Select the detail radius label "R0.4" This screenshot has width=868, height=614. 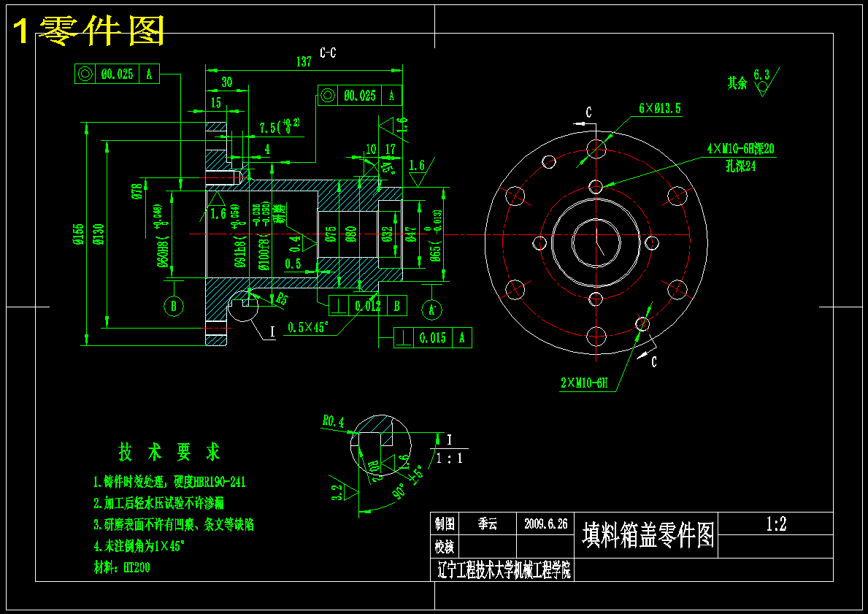pyautogui.click(x=333, y=422)
